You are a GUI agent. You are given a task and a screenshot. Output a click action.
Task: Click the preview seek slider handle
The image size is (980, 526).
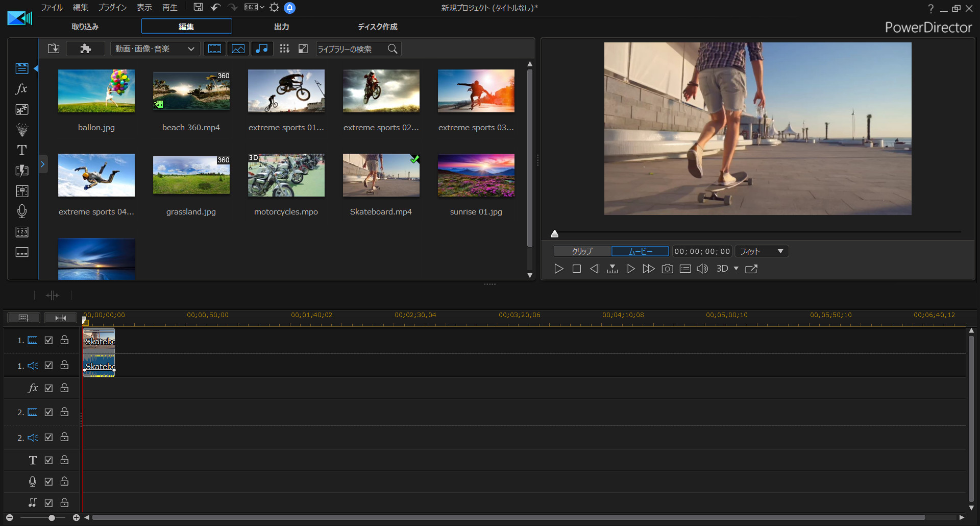[x=555, y=234]
